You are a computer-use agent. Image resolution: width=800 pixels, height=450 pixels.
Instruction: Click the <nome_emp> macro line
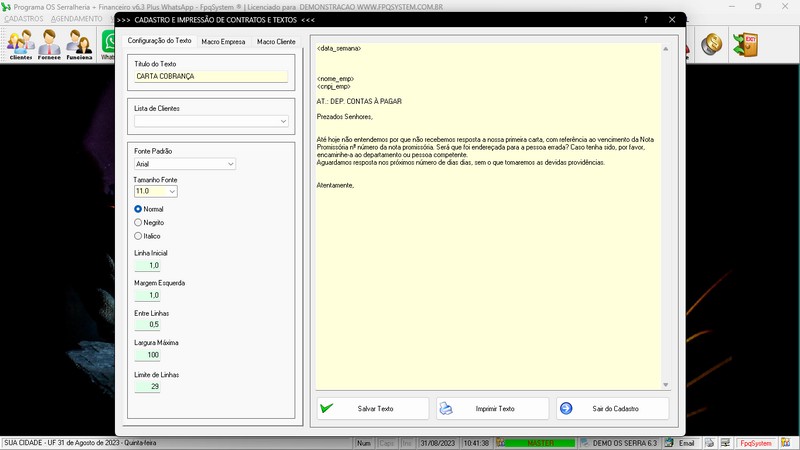click(x=335, y=79)
